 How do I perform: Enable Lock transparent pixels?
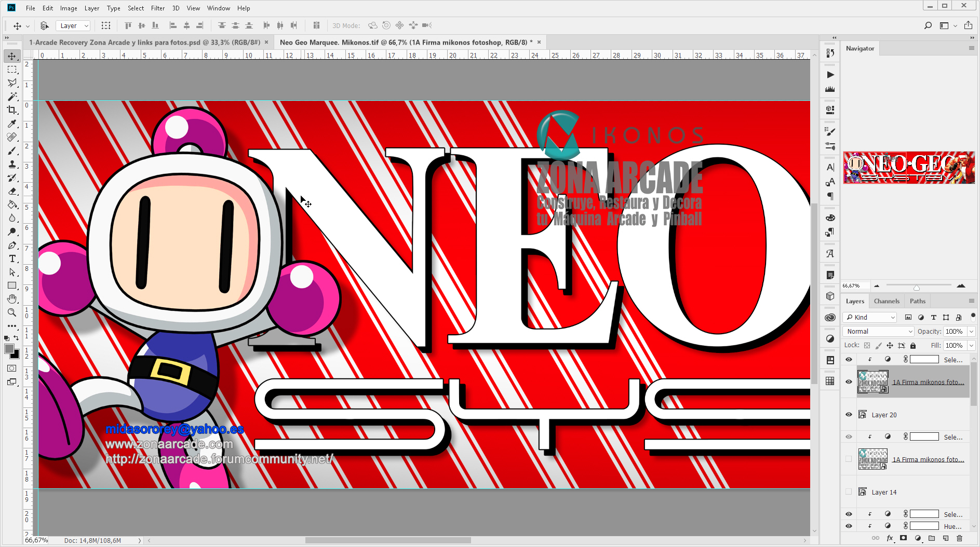(x=867, y=345)
